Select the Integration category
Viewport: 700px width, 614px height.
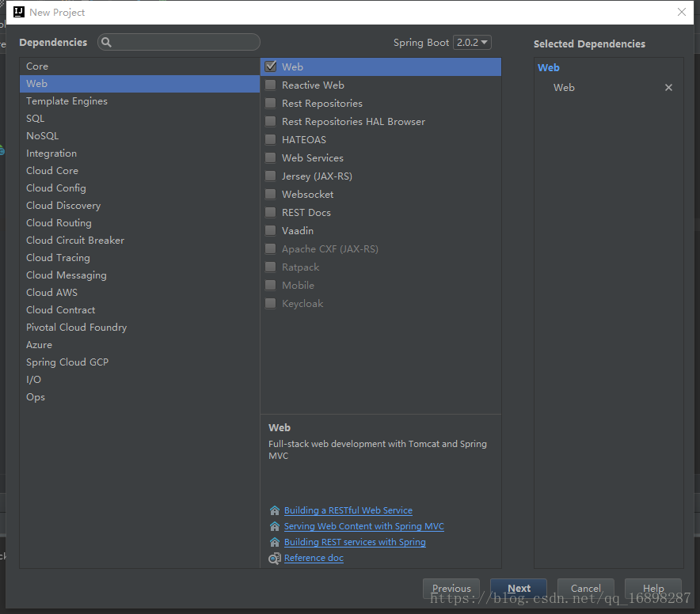tap(139, 153)
